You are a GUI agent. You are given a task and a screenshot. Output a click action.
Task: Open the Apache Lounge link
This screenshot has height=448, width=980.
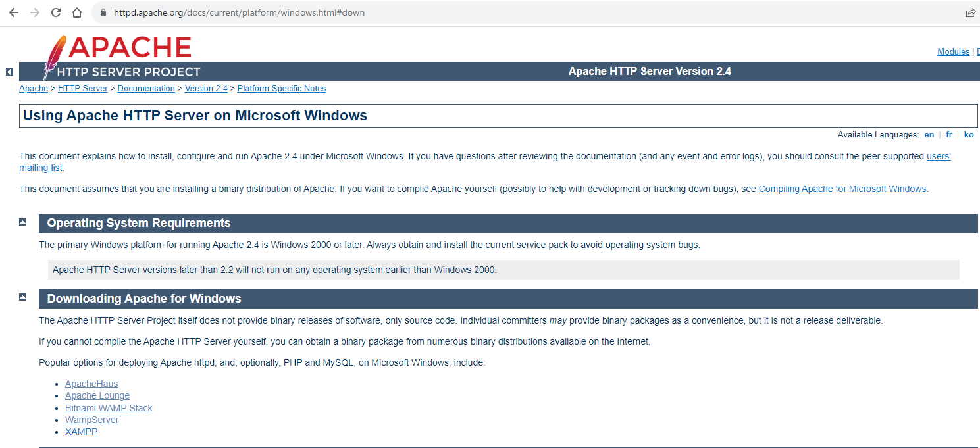click(x=97, y=395)
